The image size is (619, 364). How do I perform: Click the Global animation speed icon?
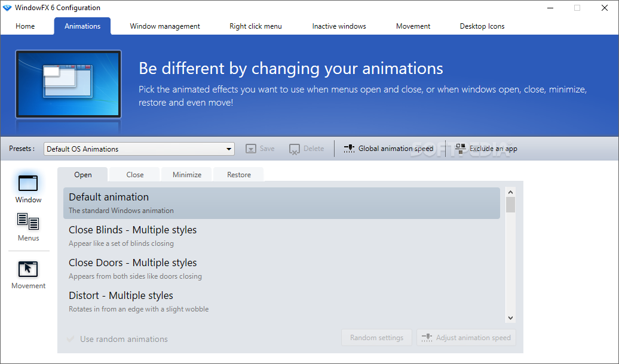click(349, 149)
